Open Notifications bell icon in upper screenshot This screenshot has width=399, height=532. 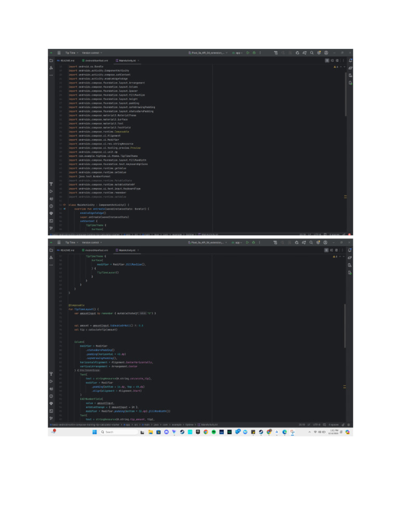(x=350, y=60)
